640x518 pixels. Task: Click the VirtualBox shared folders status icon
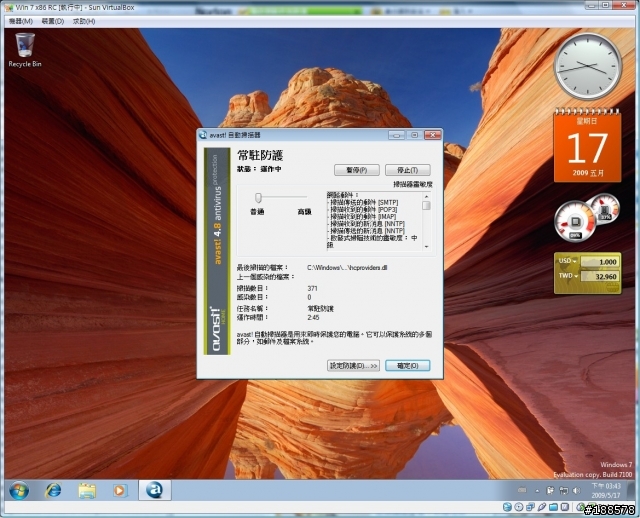pos(553,507)
